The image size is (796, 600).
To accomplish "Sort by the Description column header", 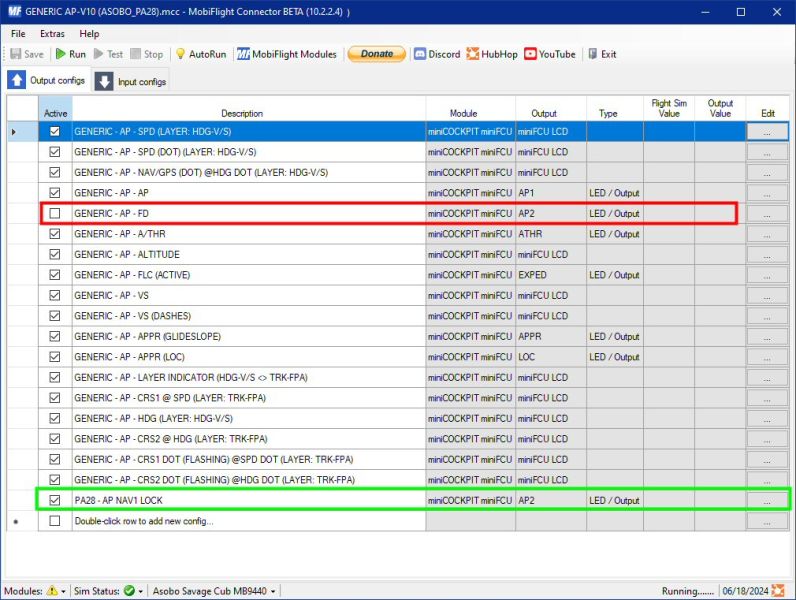I will point(249,109).
